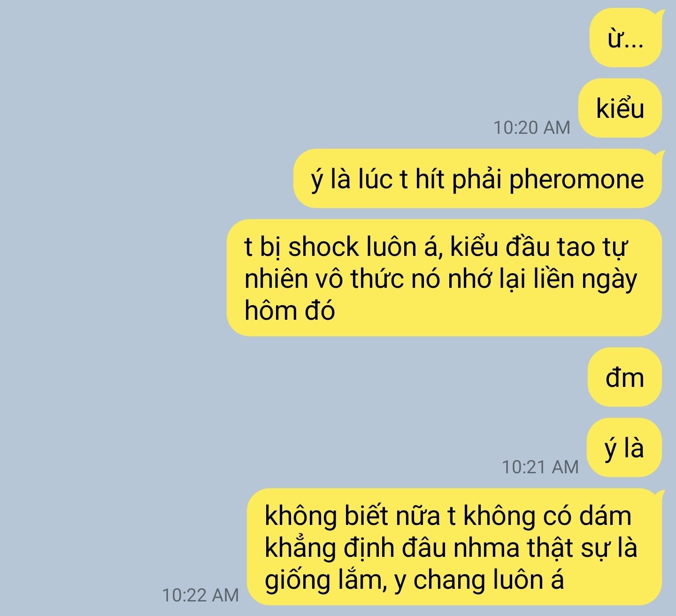Tap 'hôm đó' at the message's end
Image resolution: width=676 pixels, height=616 pixels.
[x=290, y=310]
